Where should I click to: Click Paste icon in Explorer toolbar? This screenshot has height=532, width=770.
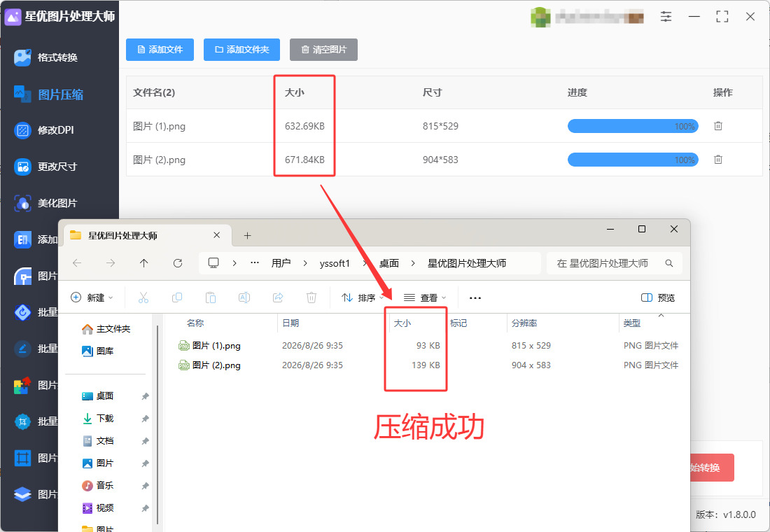coord(210,297)
